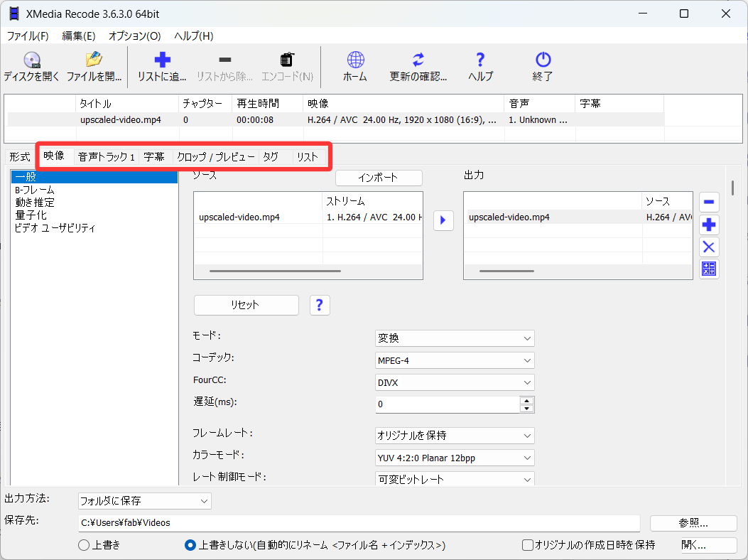The image size is (748, 560).
Task: Remove output stream with minus icon
Action: tap(709, 202)
